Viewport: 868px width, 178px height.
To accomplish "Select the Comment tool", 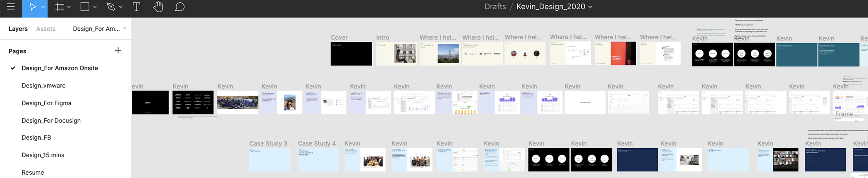I will pos(179,7).
